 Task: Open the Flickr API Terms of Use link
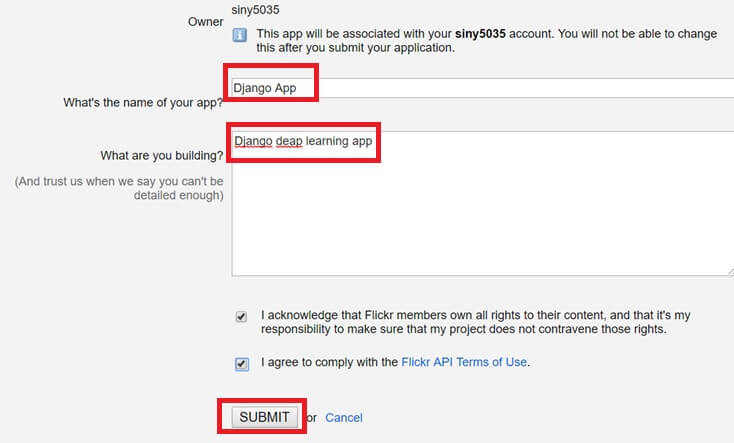tap(464, 362)
